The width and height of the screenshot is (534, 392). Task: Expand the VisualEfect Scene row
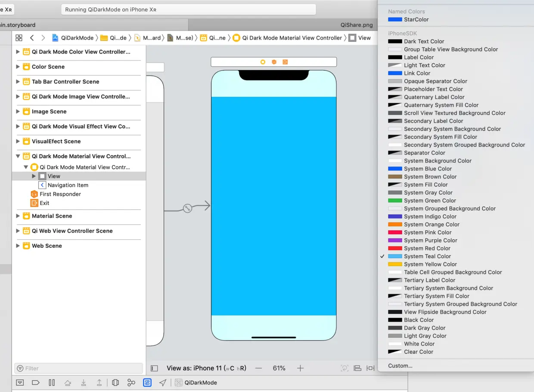point(18,141)
